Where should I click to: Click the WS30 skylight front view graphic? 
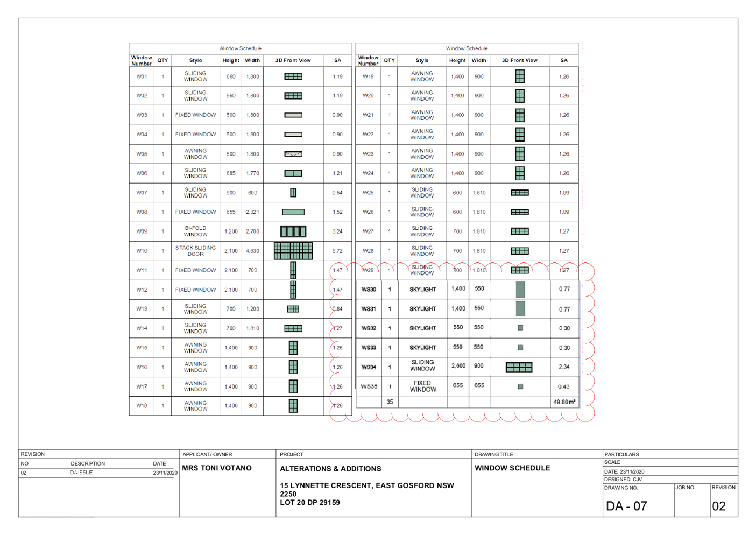click(520, 290)
